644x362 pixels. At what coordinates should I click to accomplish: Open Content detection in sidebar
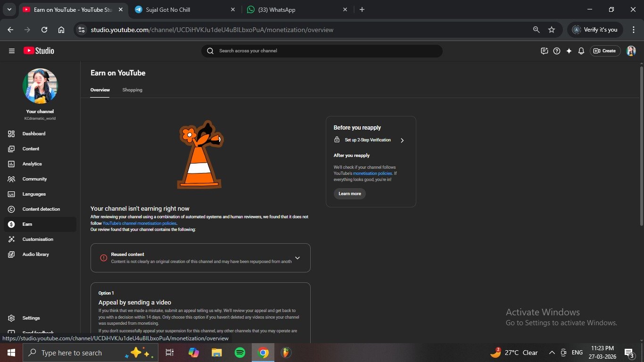pos(41,209)
